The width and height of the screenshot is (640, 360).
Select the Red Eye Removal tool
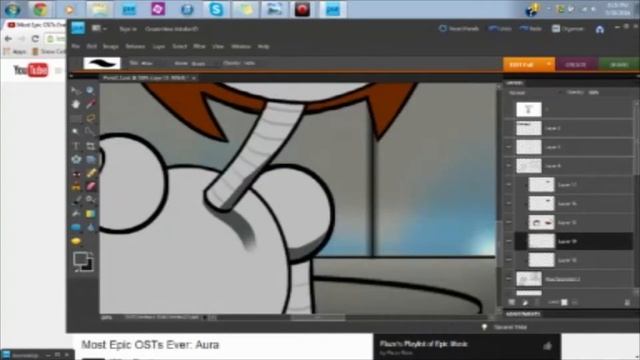click(x=76, y=173)
